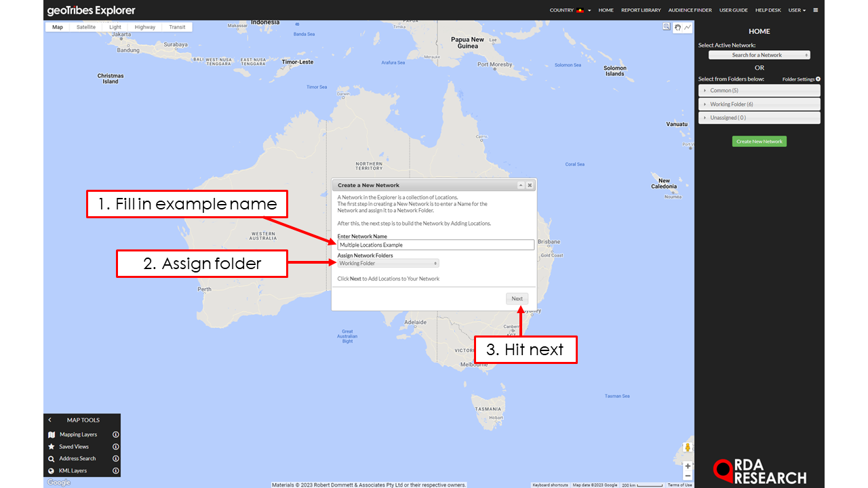The image size is (868, 488).
Task: Switch to Map view tab
Action: (x=58, y=27)
